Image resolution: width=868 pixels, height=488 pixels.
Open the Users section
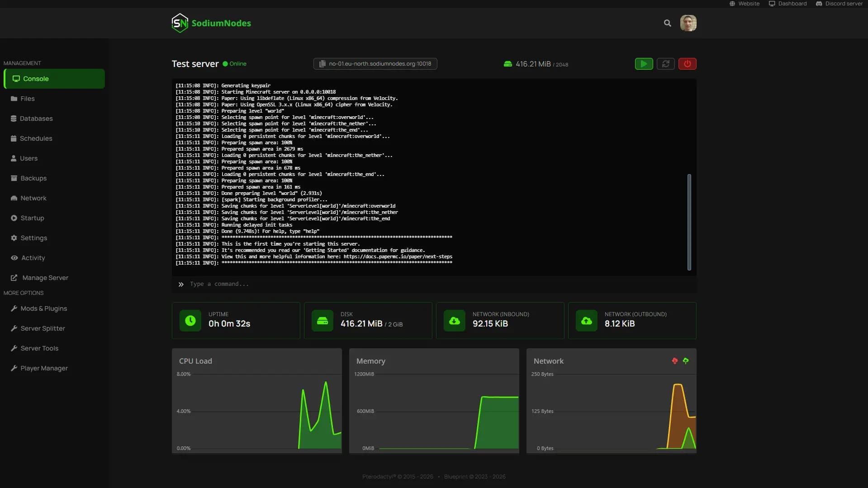(54, 158)
